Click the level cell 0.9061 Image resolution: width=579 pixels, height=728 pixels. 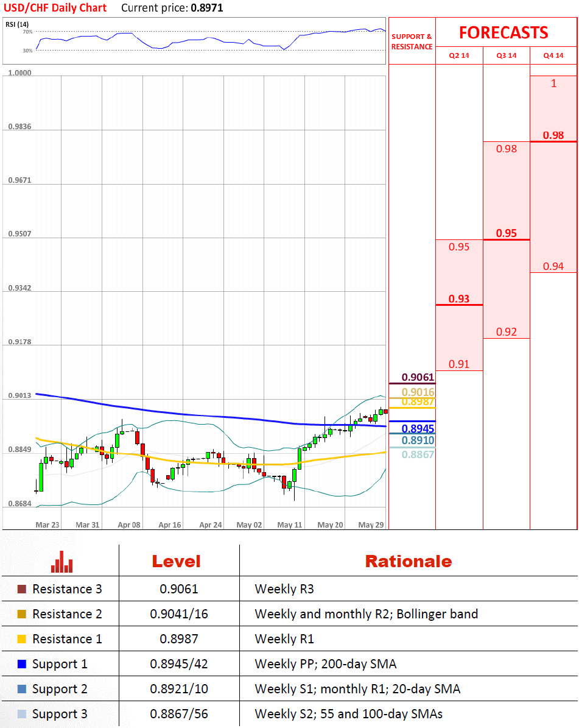click(x=178, y=589)
